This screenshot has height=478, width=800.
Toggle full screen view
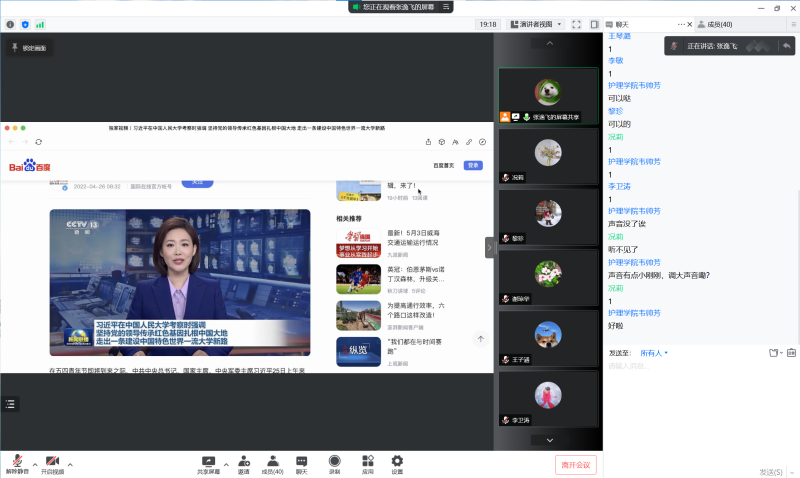[x=577, y=23]
